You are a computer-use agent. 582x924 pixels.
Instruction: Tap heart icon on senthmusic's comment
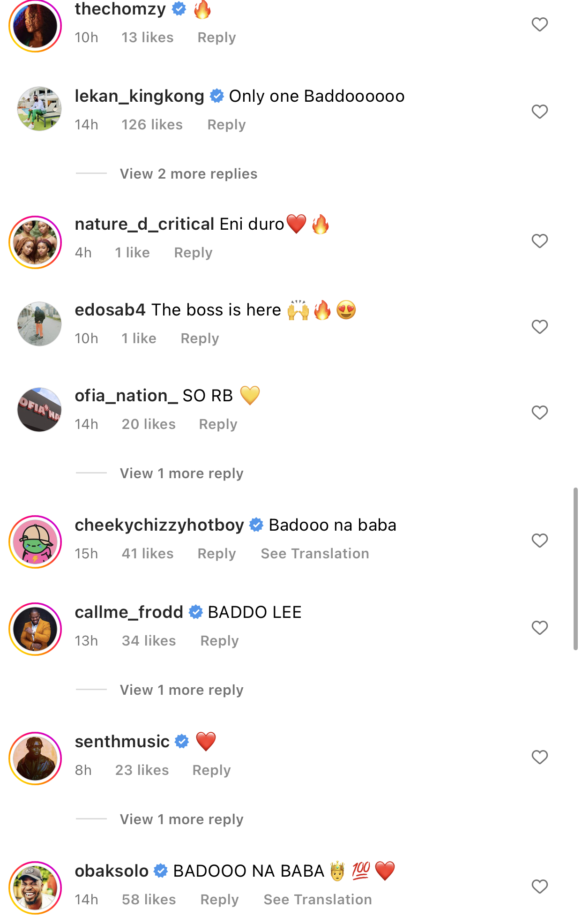pyautogui.click(x=539, y=757)
